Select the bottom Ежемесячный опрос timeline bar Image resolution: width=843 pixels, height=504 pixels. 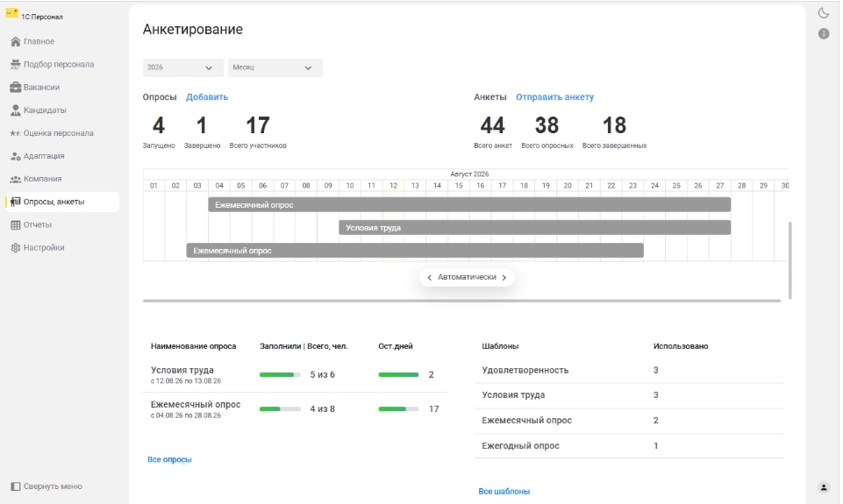click(415, 251)
